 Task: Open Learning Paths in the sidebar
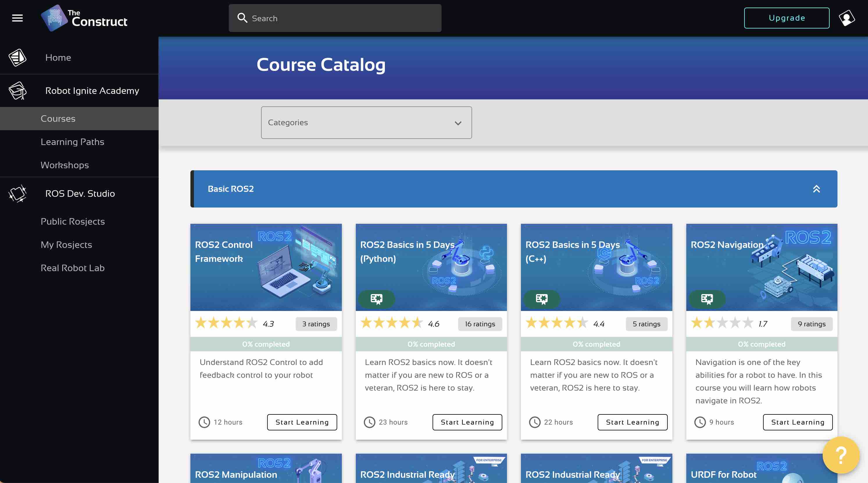[79, 142]
